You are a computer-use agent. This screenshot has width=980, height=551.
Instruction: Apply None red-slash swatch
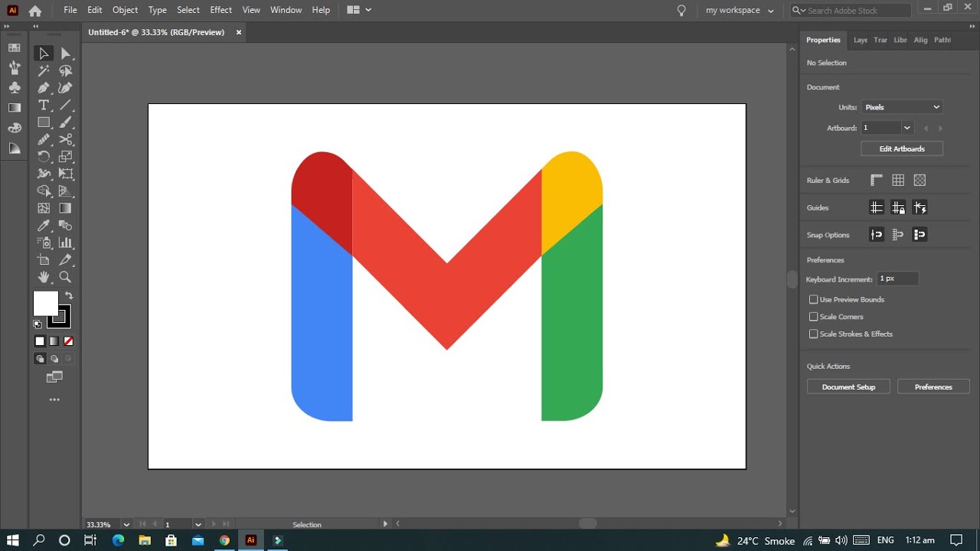point(69,341)
